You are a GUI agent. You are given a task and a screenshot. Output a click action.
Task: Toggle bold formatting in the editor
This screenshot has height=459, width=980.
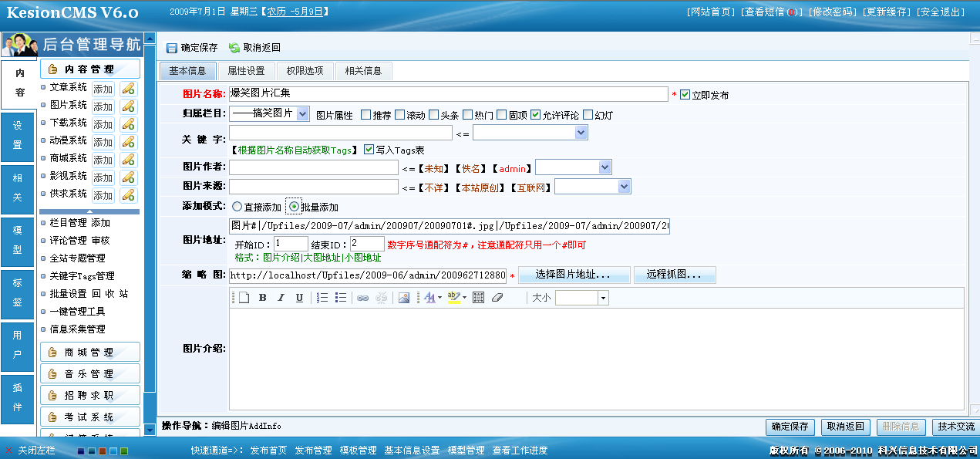tap(262, 298)
